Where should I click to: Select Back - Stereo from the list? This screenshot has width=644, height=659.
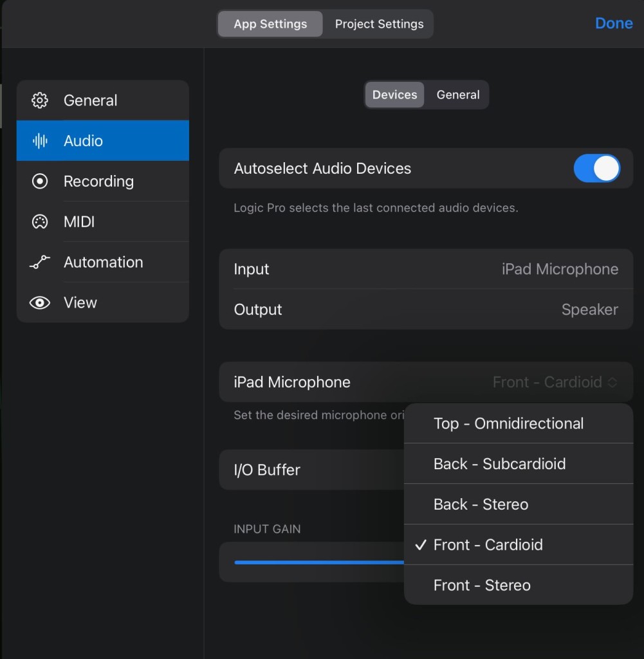tap(481, 505)
